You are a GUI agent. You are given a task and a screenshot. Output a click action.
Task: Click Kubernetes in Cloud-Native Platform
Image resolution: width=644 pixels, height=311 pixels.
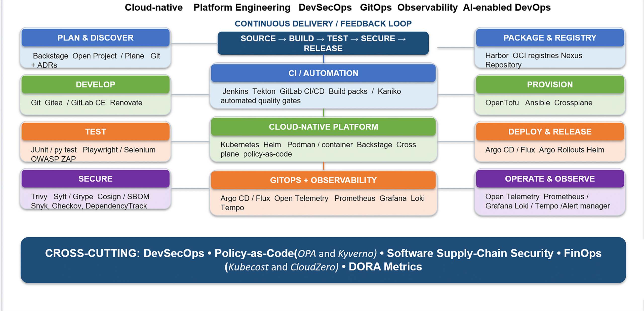tap(240, 145)
